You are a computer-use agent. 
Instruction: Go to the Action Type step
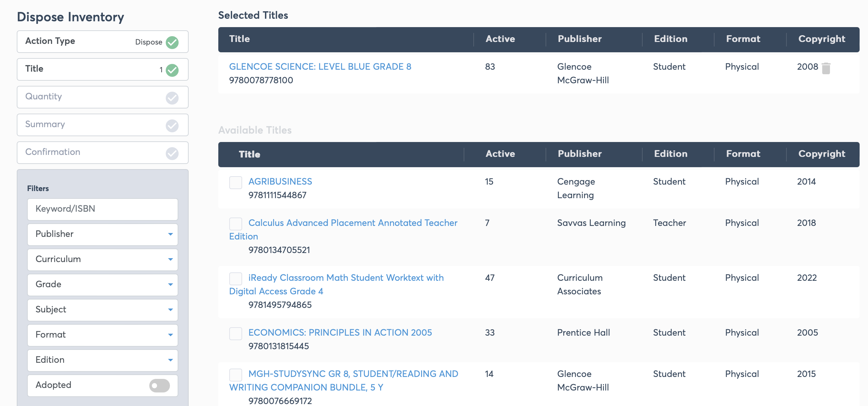click(103, 42)
